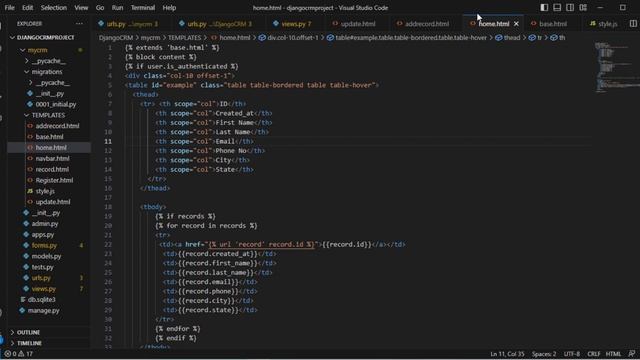Image resolution: width=640 pixels, height=360 pixels.
Task: Collapse the TEMPLATES folder
Action: pos(48,115)
